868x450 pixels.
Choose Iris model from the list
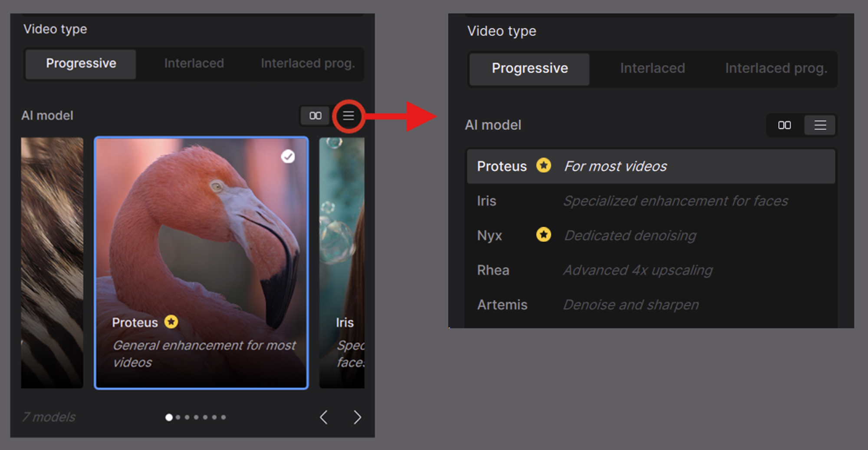pyautogui.click(x=651, y=201)
